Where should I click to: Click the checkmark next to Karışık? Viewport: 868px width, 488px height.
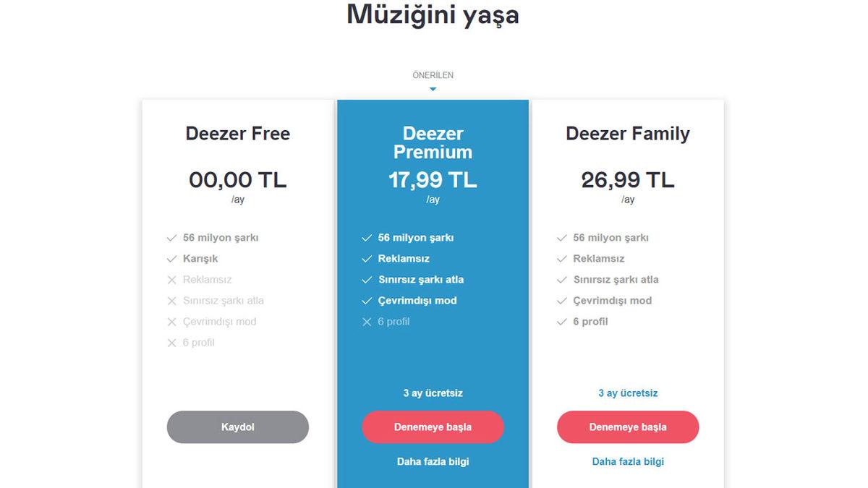[172, 258]
